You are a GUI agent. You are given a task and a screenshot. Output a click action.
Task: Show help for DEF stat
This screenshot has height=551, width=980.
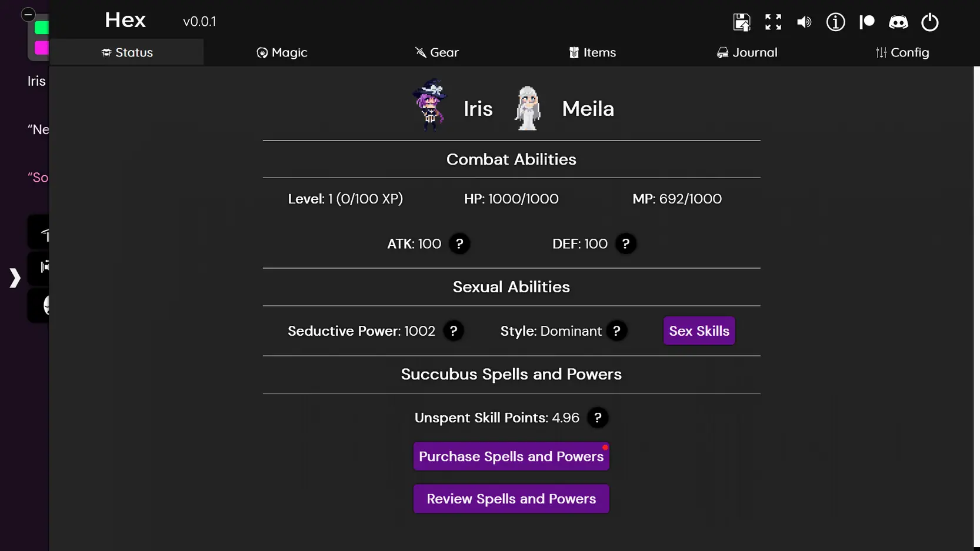(626, 243)
